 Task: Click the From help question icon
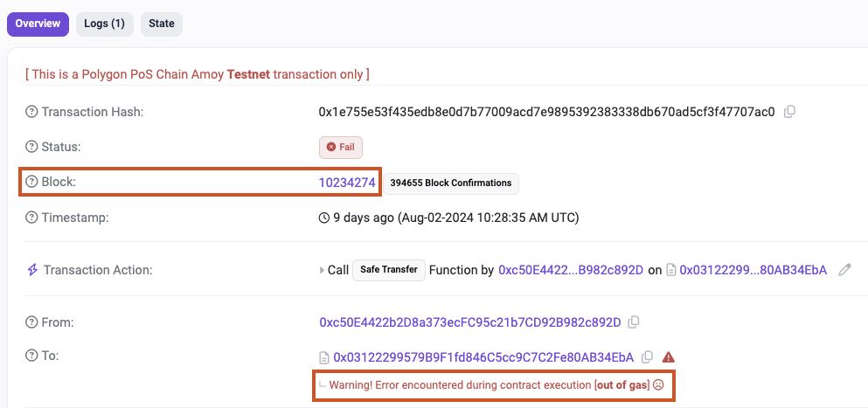[31, 322]
